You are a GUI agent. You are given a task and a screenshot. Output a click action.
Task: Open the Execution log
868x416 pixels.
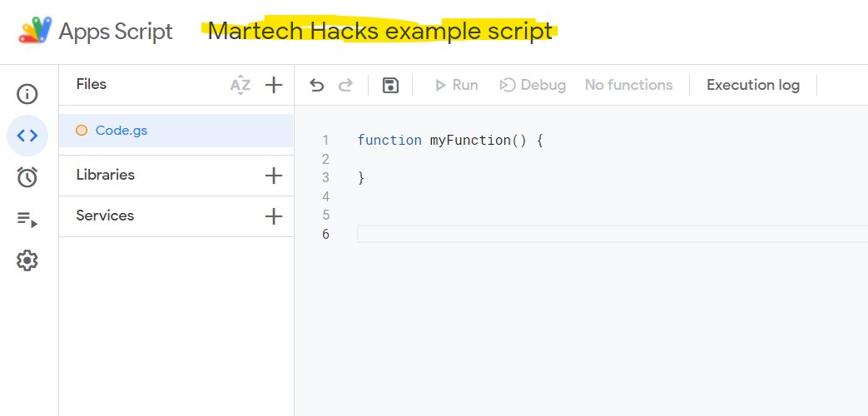[753, 85]
